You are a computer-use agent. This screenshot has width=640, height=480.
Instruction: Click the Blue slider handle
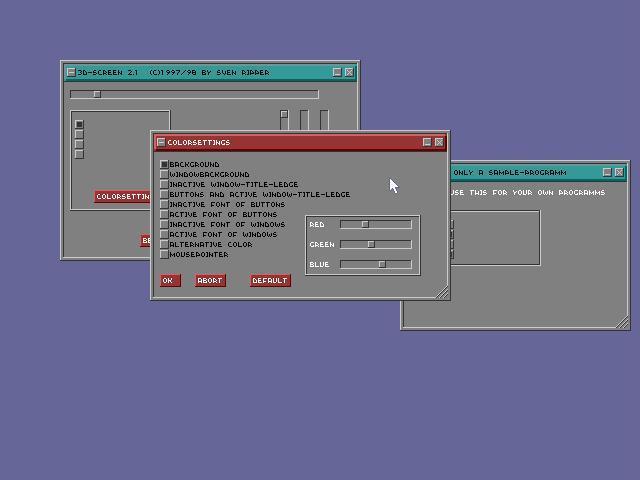pyautogui.click(x=382, y=264)
